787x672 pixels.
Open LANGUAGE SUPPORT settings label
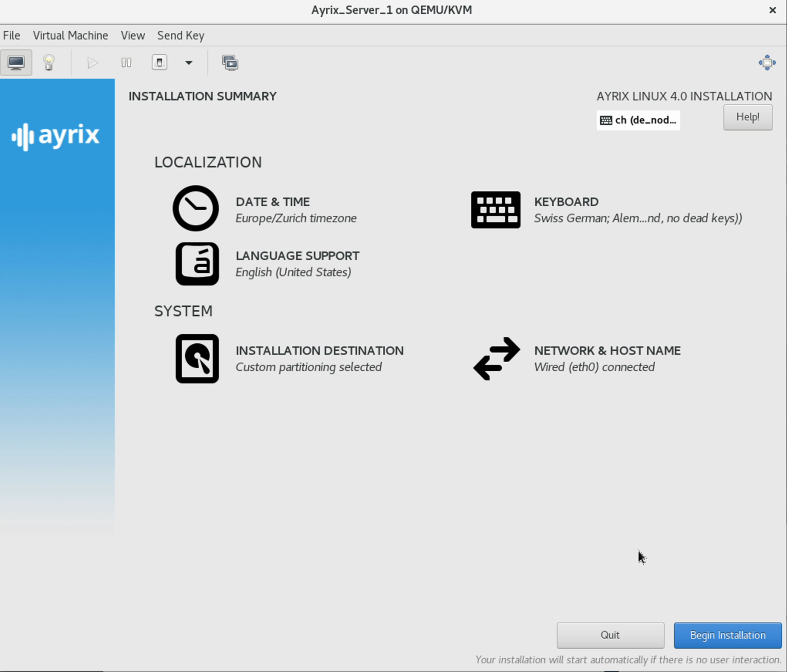[x=298, y=255]
